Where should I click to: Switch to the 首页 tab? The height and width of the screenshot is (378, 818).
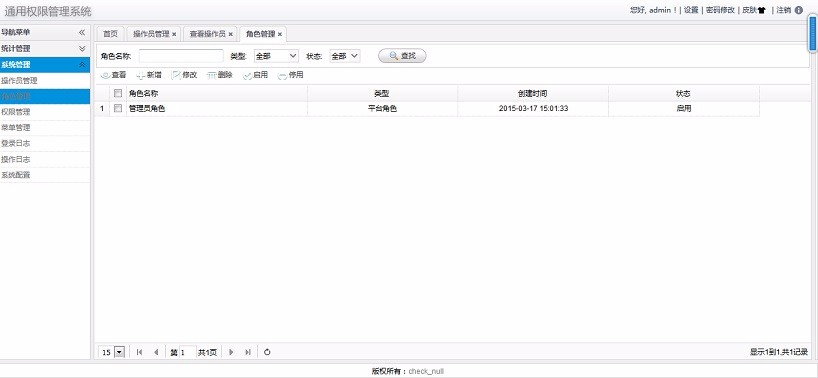[x=110, y=34]
